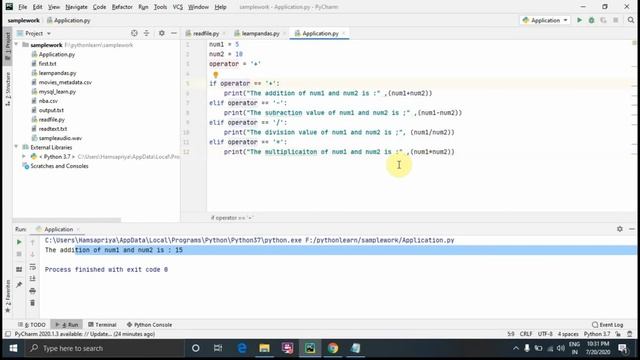Open the Navigate menu
The width and height of the screenshot is (640, 360).
[x=76, y=7]
